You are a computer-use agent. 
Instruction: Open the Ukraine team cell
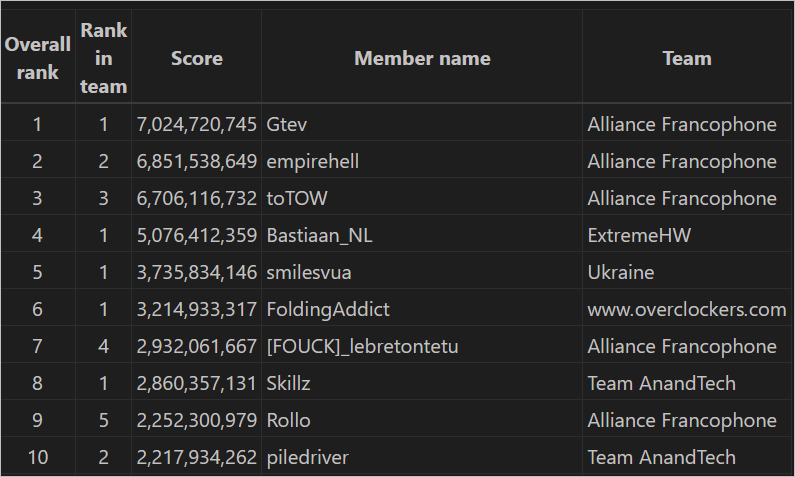621,273
